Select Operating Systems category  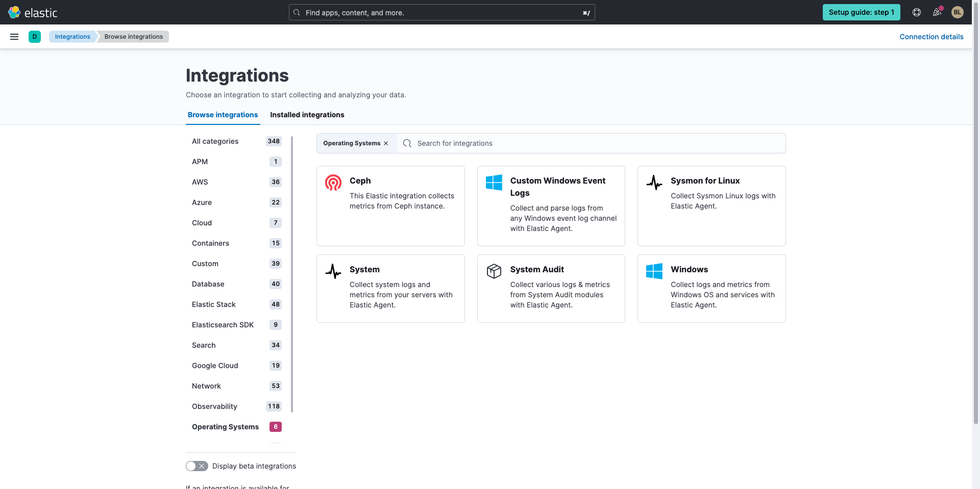237,427
